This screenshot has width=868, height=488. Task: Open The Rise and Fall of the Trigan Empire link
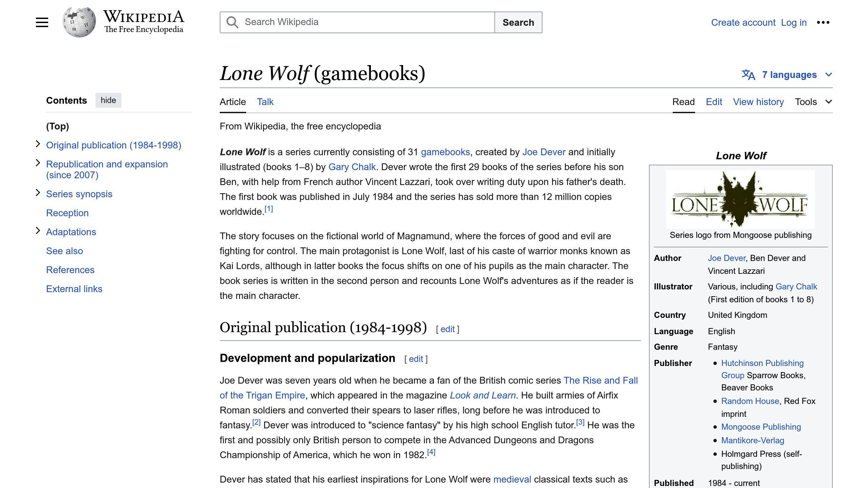point(600,380)
